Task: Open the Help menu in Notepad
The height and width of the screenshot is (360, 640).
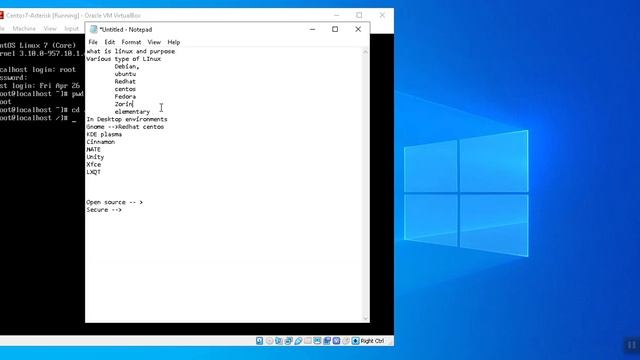Action: click(173, 42)
